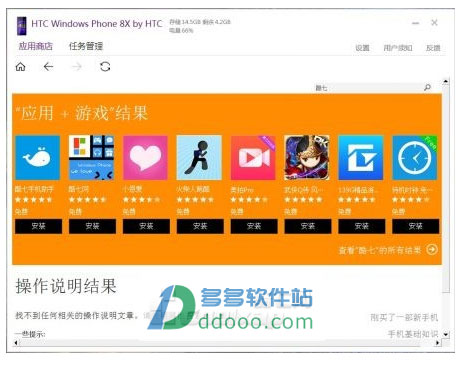Viewport: 467px width, 370px height.
Task: Click view all results for 酷七 link
Action: pos(380,250)
